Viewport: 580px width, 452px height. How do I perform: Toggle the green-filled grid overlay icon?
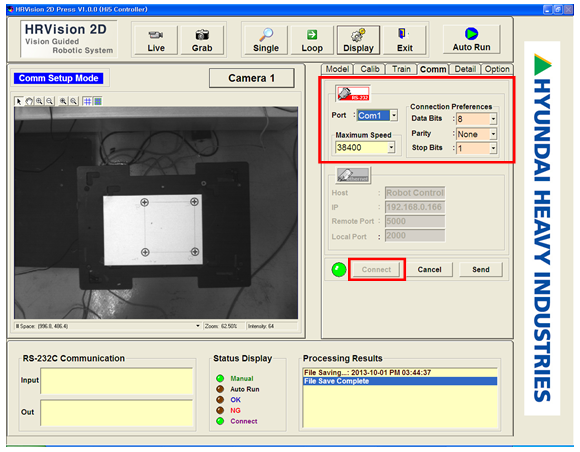pyautogui.click(x=98, y=101)
